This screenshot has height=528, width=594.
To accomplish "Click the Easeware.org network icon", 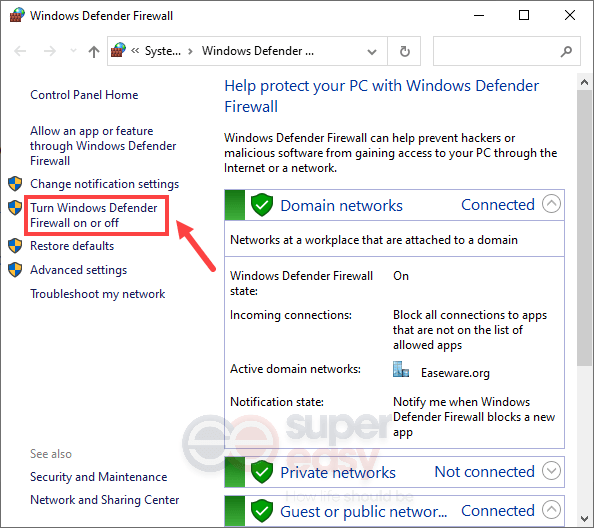I will click(401, 369).
